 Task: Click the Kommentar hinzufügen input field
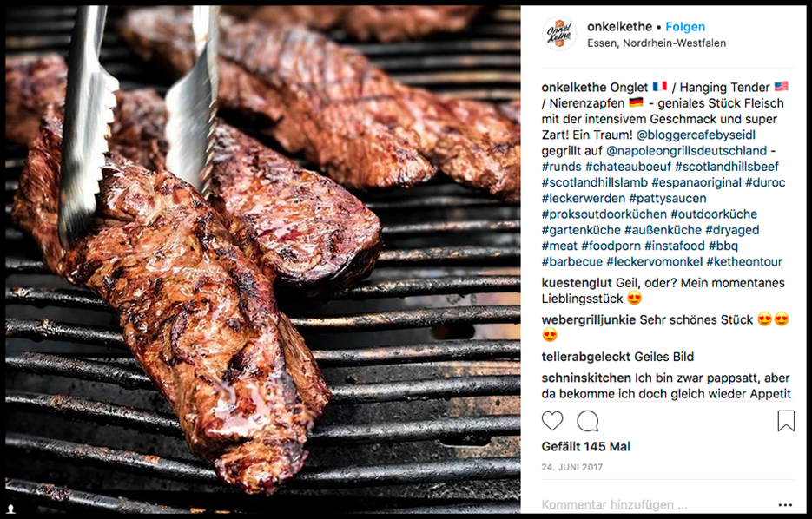point(657,505)
